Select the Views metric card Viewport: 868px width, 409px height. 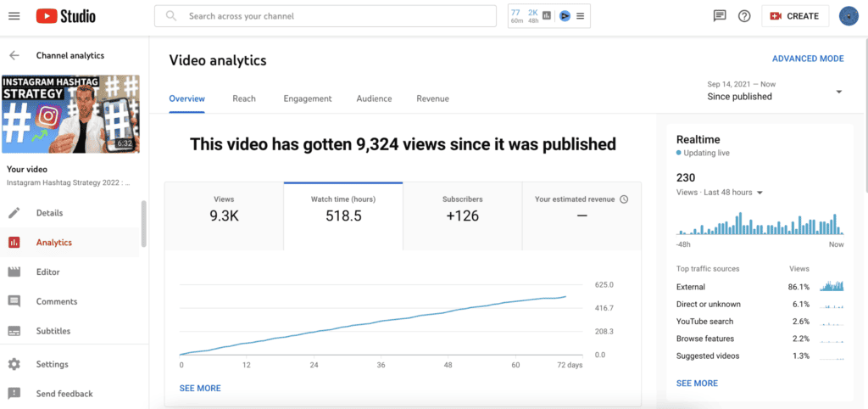(x=224, y=216)
